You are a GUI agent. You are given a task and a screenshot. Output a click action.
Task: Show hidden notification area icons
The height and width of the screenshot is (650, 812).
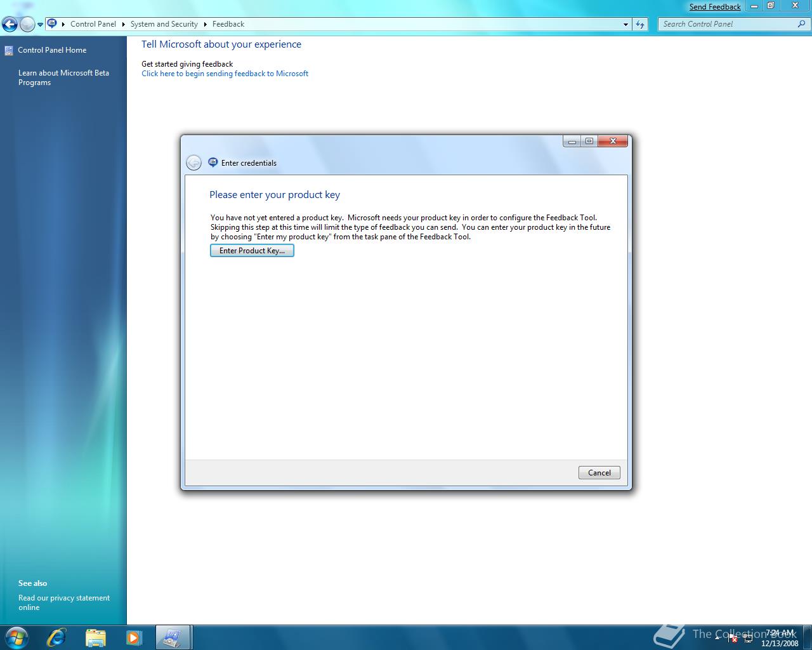[x=717, y=637]
